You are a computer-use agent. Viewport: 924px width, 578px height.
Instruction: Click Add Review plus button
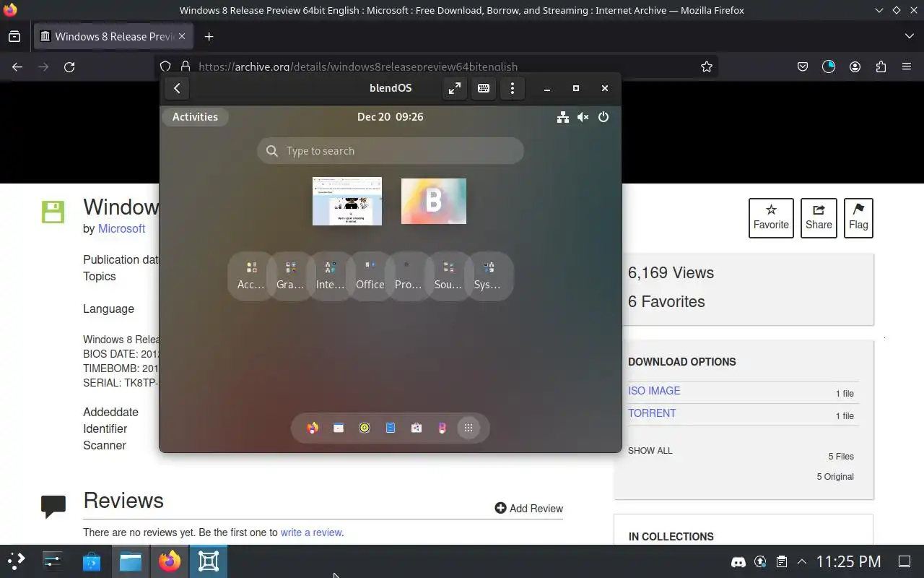coord(528,509)
